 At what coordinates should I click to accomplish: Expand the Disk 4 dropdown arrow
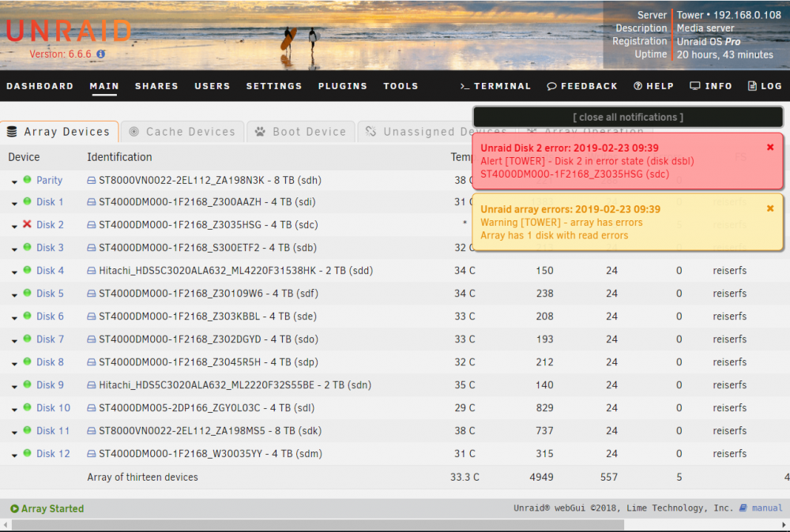14,272
